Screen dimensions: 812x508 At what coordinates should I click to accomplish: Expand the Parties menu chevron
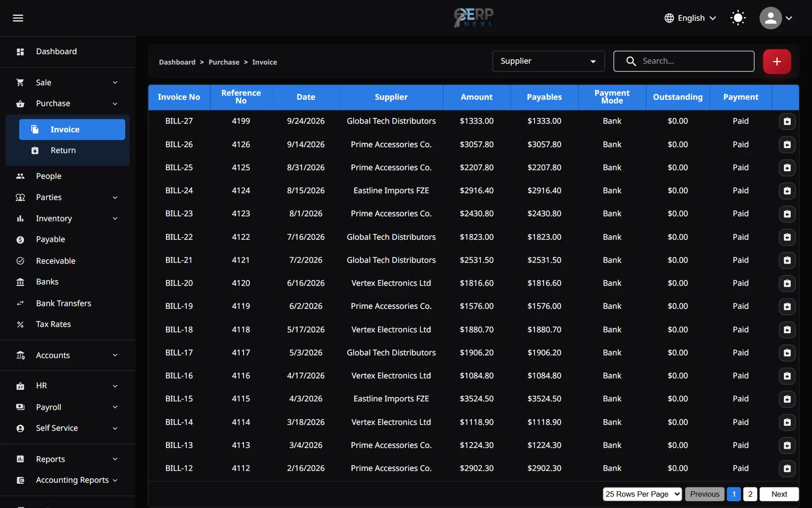point(115,198)
